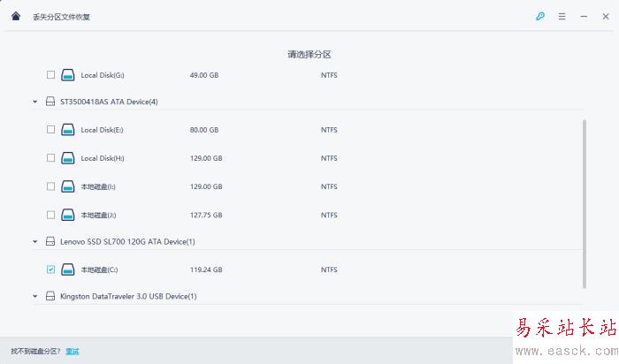The width and height of the screenshot is (619, 364).
Task: Collapse the ST3500418AS ATA Device group
Action: click(35, 102)
